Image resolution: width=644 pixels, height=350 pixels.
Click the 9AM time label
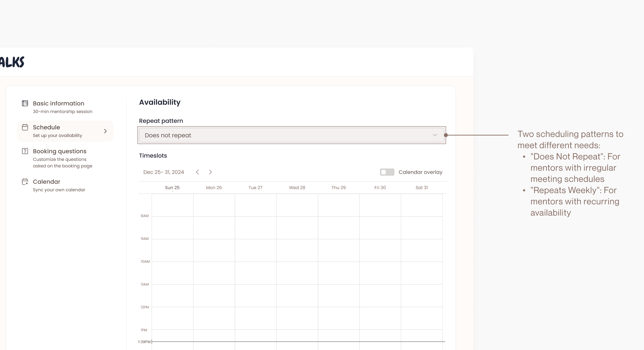pyautogui.click(x=145, y=239)
